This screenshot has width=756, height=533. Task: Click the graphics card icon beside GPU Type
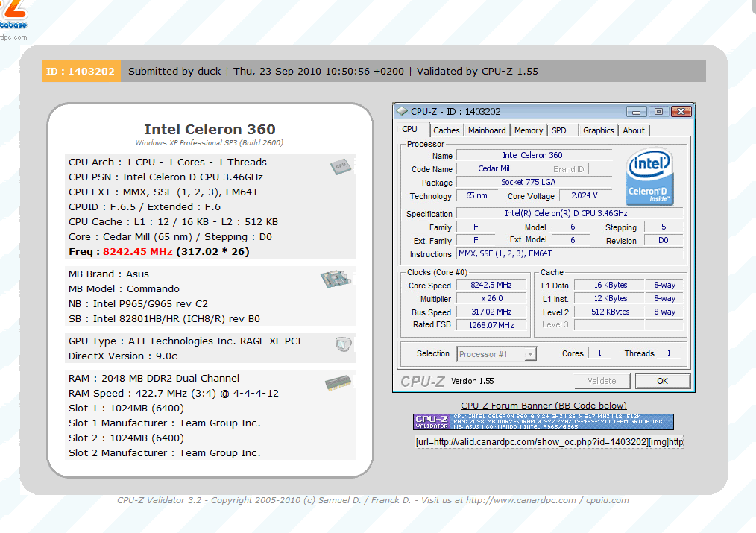343,344
